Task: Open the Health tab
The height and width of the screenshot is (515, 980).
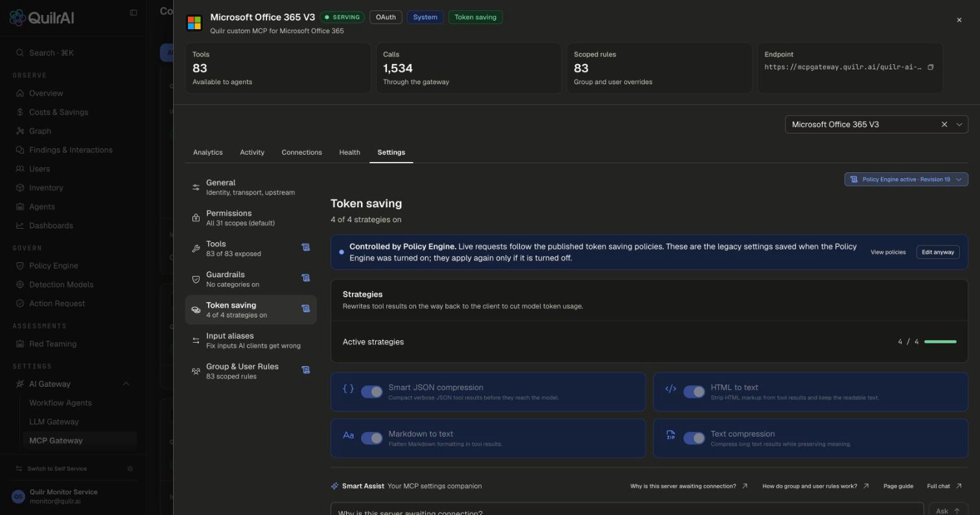Action: (x=349, y=152)
